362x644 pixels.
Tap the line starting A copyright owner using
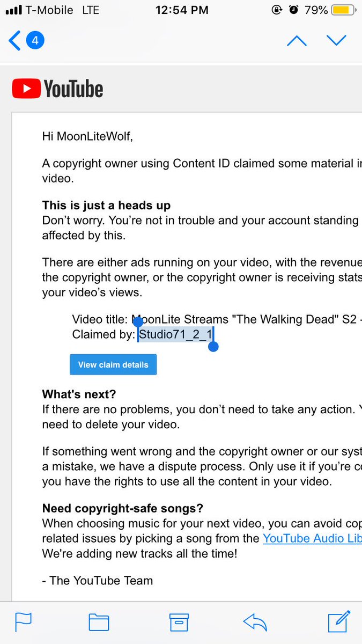coord(202,164)
